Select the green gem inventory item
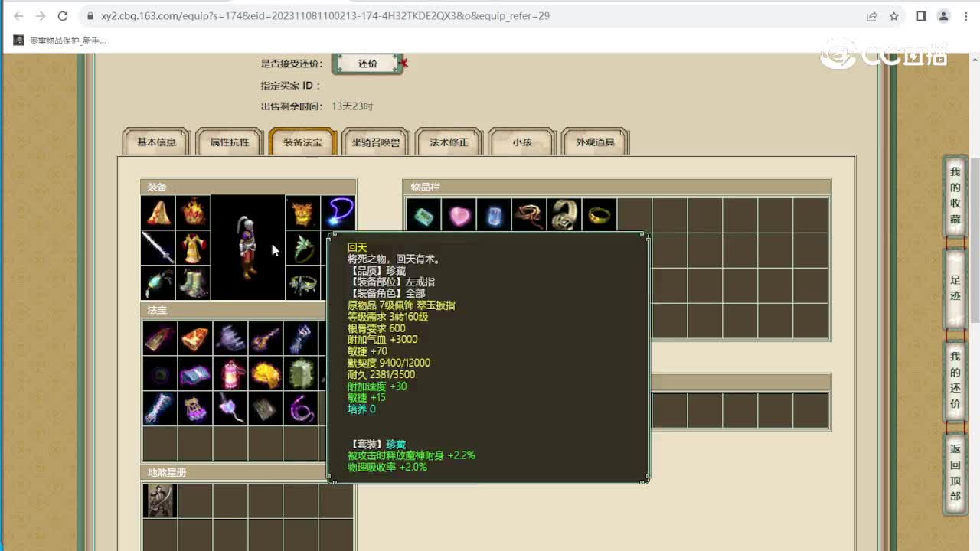The width and height of the screenshot is (980, 551). (x=423, y=215)
